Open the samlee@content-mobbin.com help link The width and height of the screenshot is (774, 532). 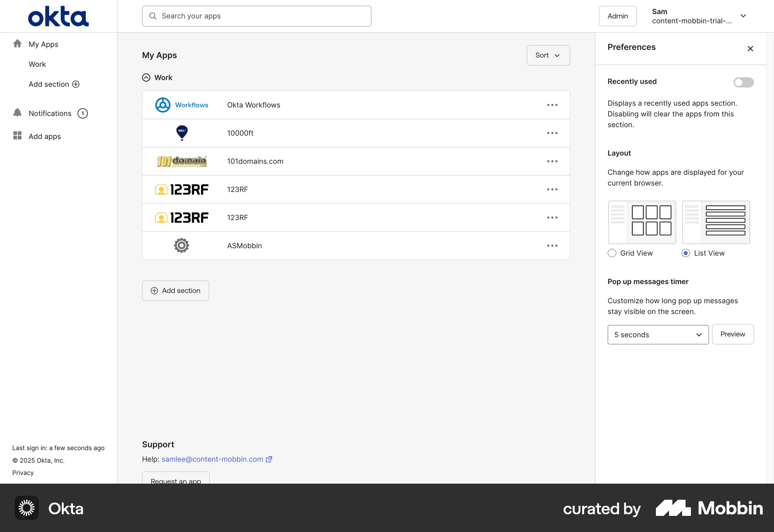click(212, 459)
